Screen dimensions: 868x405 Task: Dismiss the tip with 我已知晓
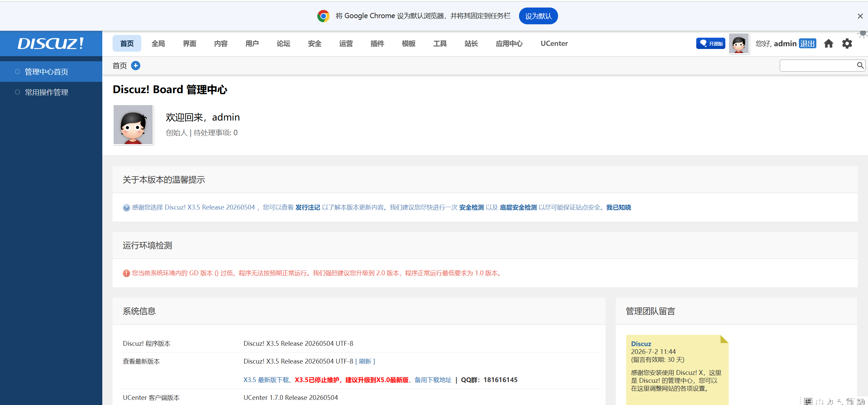[x=619, y=207]
